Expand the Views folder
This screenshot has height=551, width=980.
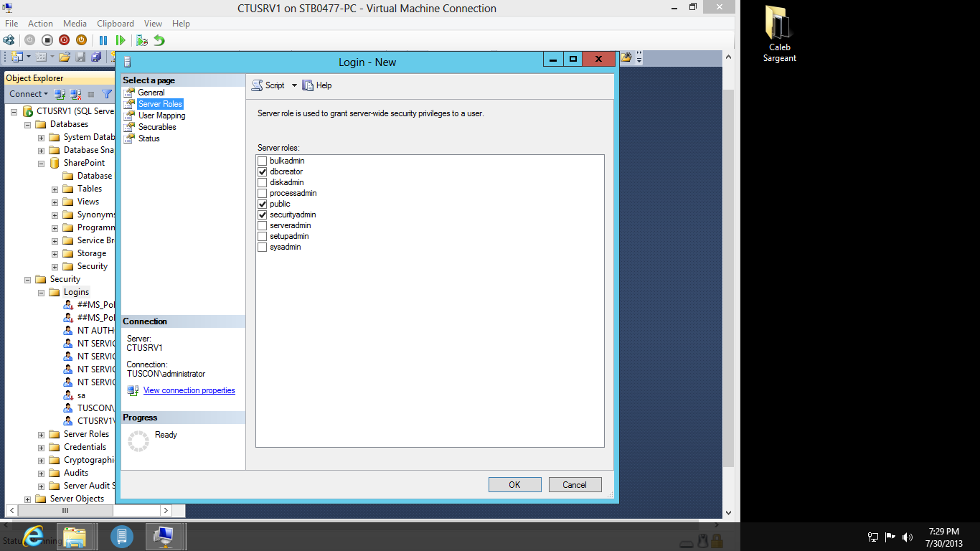[55, 202]
